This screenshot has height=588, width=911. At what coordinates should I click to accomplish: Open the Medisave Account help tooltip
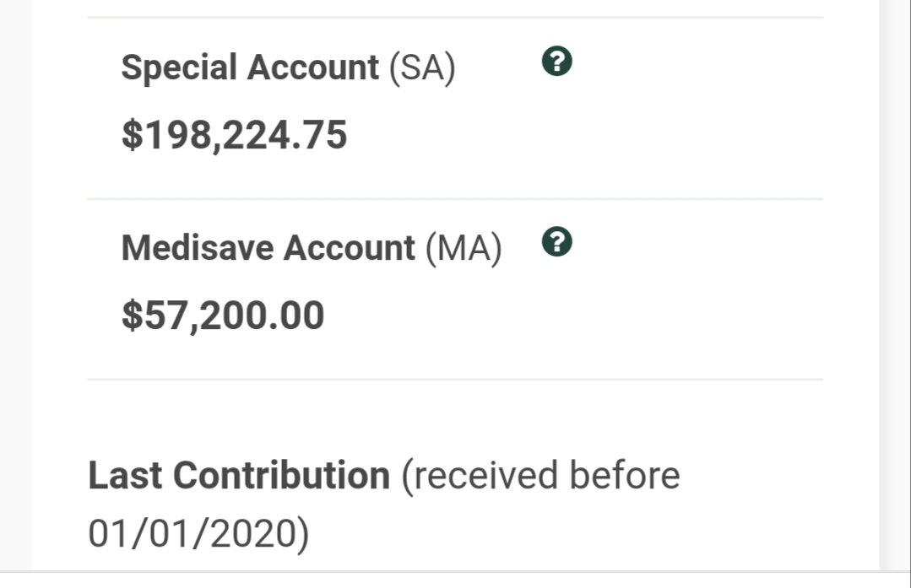tap(558, 243)
